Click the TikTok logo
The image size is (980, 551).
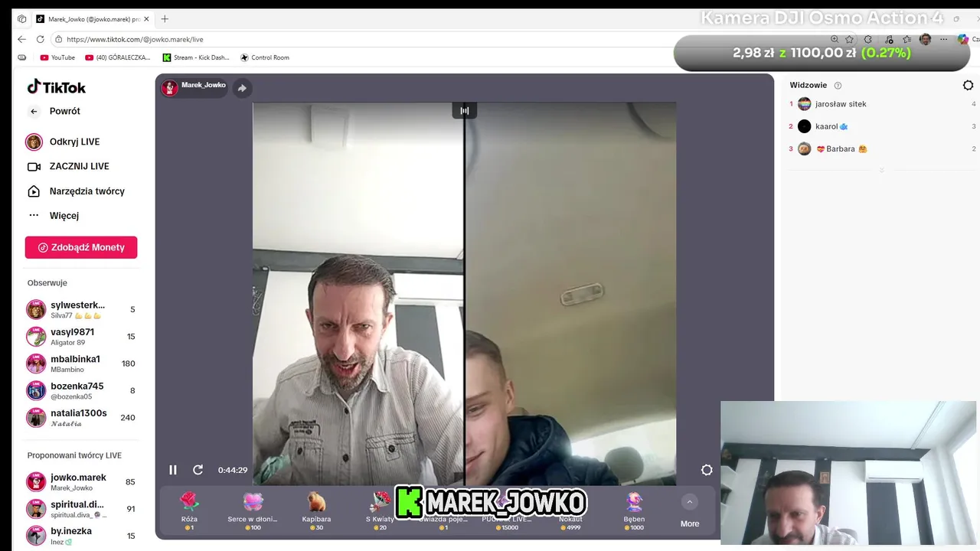tap(57, 87)
